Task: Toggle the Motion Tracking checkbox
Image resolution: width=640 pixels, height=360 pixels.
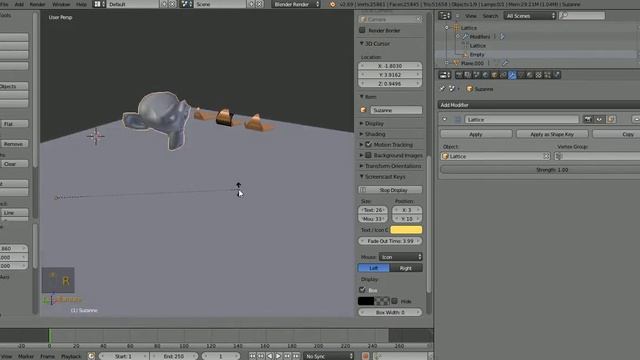Action: (369, 144)
